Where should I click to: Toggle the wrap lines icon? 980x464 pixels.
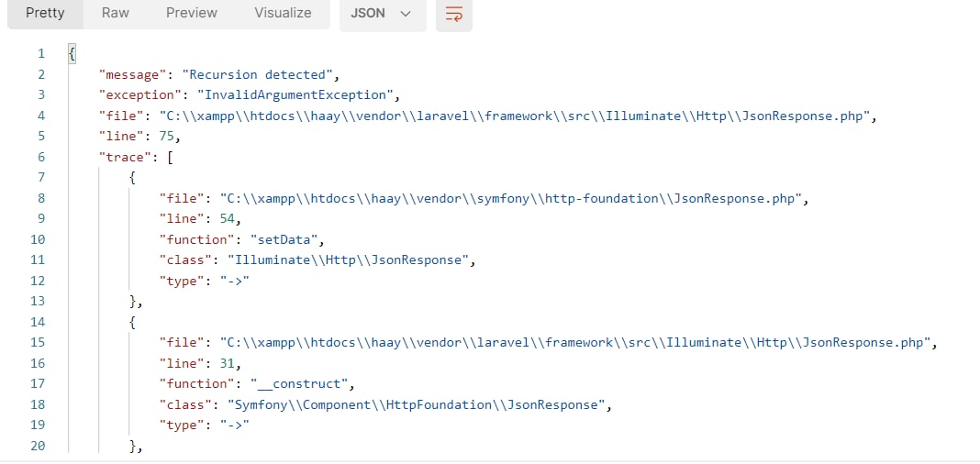453,14
